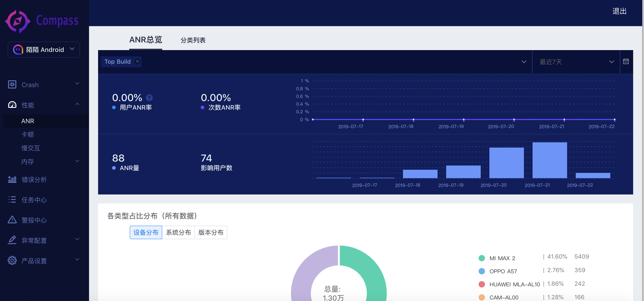
Task: Click the 陌陌 app avatar icon
Action: (18, 50)
